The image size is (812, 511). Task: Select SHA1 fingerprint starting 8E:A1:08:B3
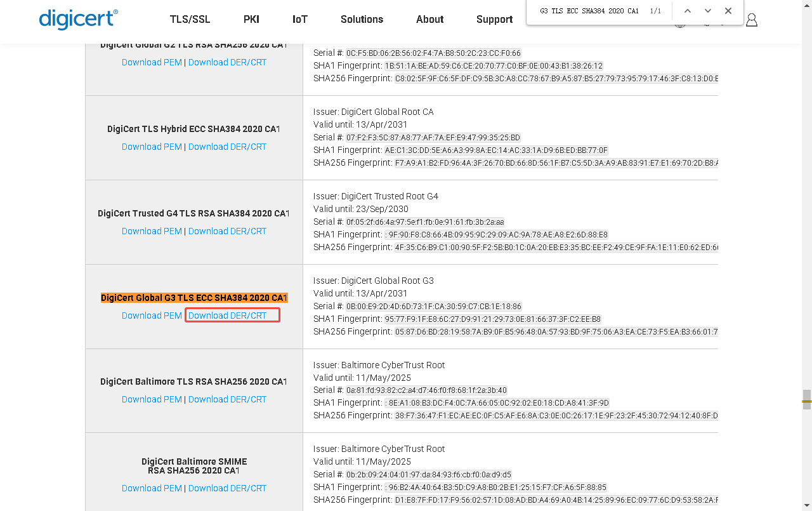(x=497, y=402)
